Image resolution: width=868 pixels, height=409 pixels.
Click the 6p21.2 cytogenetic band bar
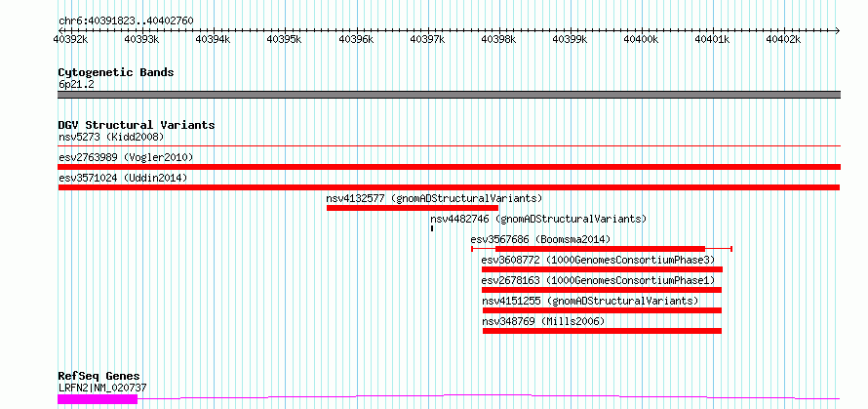449,95
